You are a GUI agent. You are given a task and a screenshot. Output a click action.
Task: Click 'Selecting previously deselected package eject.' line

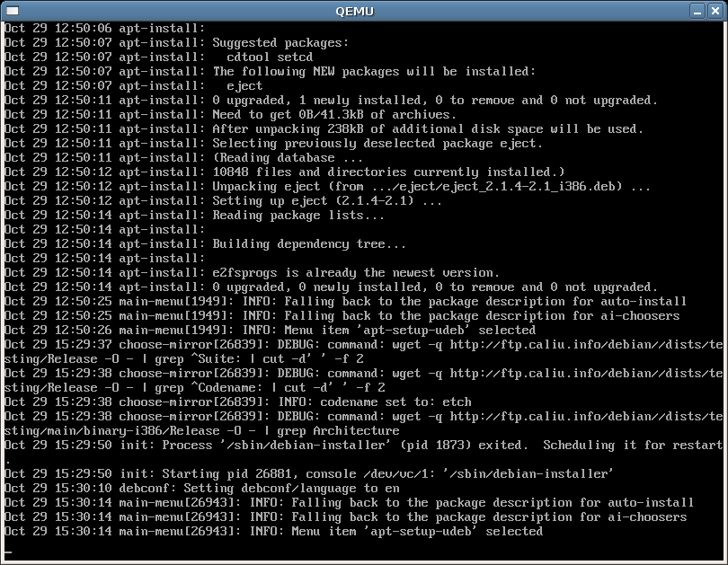click(x=273, y=144)
